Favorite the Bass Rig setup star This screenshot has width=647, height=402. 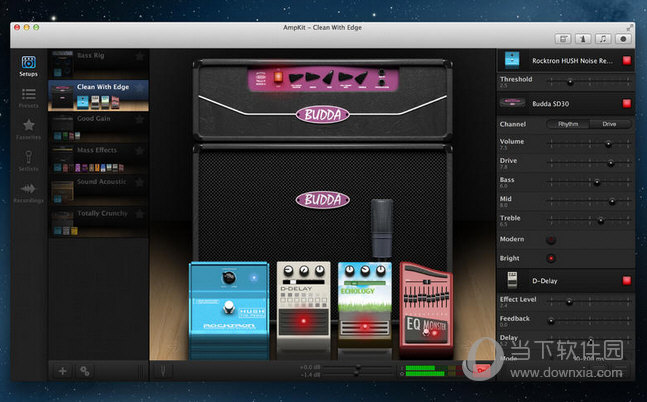140,56
